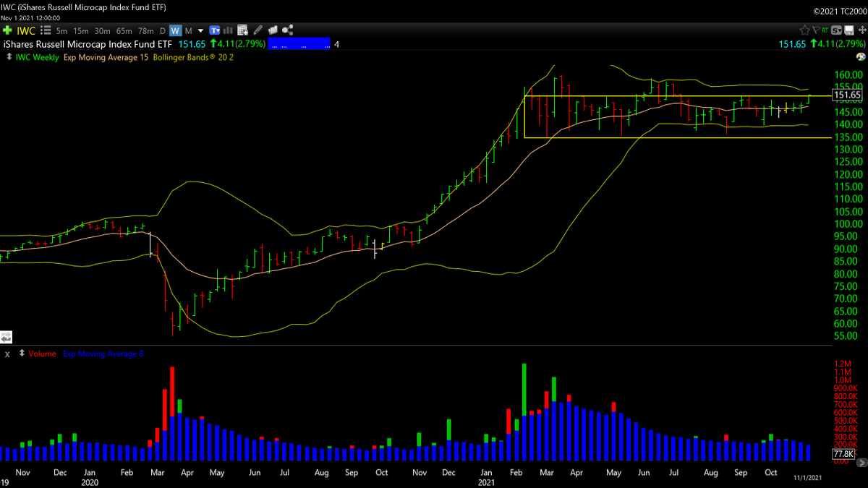The height and width of the screenshot is (488, 868).
Task: Click the star favorite icon
Action: [x=805, y=30]
